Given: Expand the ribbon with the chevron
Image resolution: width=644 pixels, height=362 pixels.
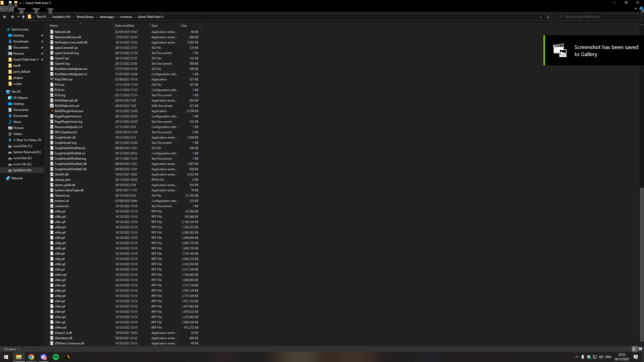Looking at the screenshot, I should click(635, 9).
